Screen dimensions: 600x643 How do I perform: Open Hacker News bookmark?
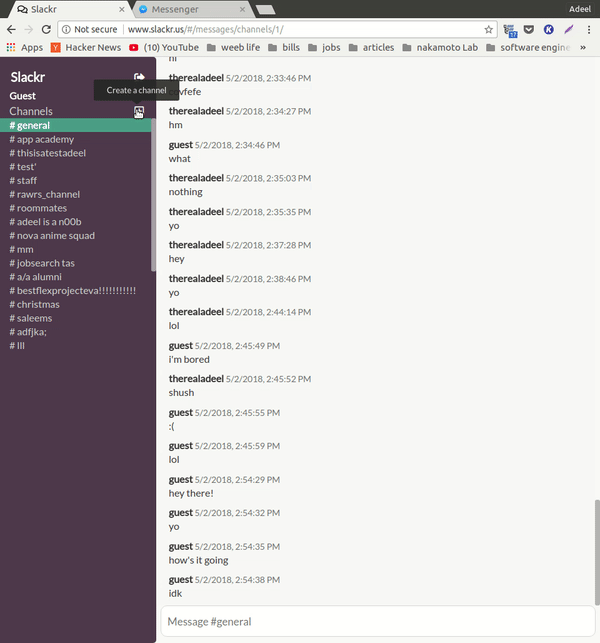point(86,48)
